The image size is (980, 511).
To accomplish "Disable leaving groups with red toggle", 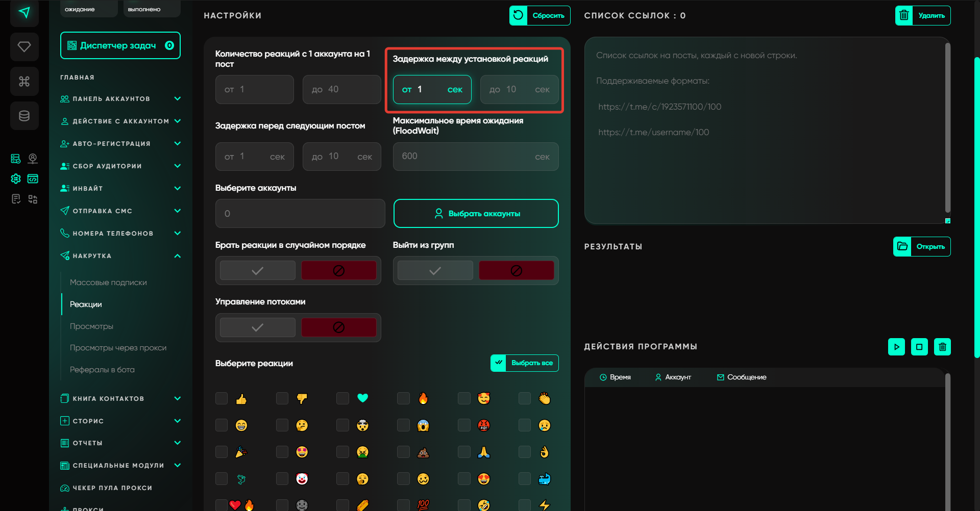I will pos(516,270).
